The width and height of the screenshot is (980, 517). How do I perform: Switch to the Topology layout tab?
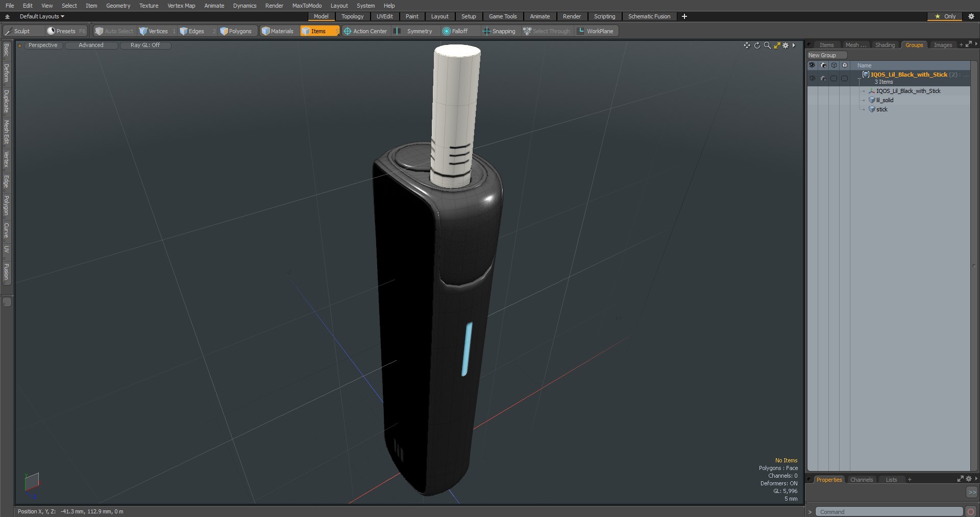pyautogui.click(x=352, y=16)
